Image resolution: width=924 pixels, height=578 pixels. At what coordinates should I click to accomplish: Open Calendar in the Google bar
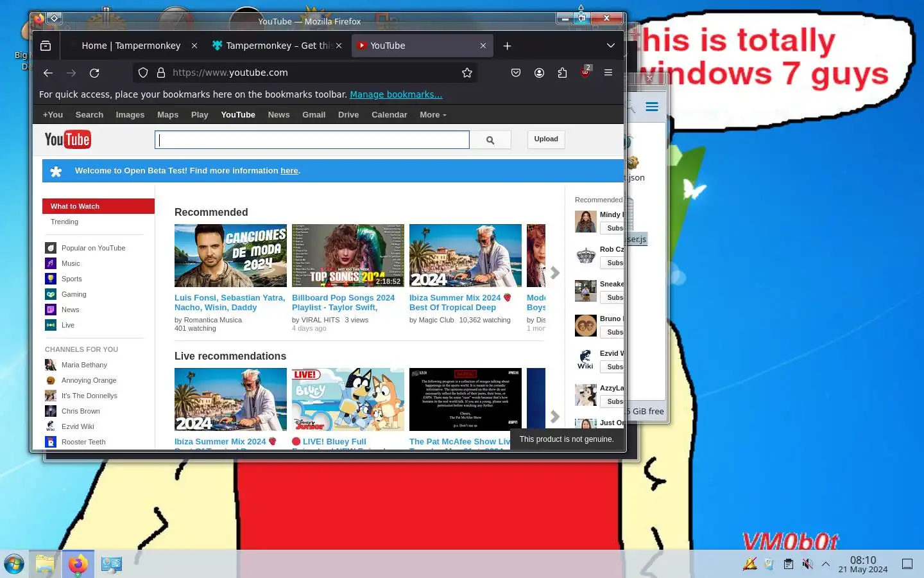[389, 115]
